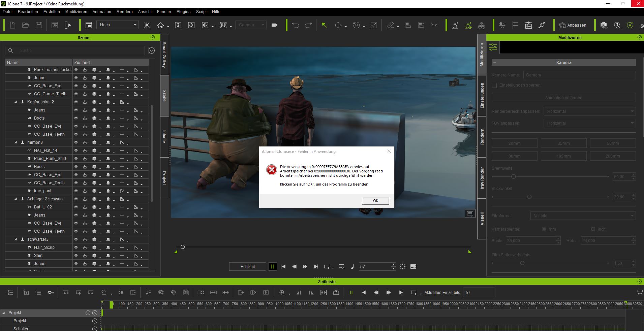Select the Move object tool
The image size is (644, 331).
coord(338,25)
